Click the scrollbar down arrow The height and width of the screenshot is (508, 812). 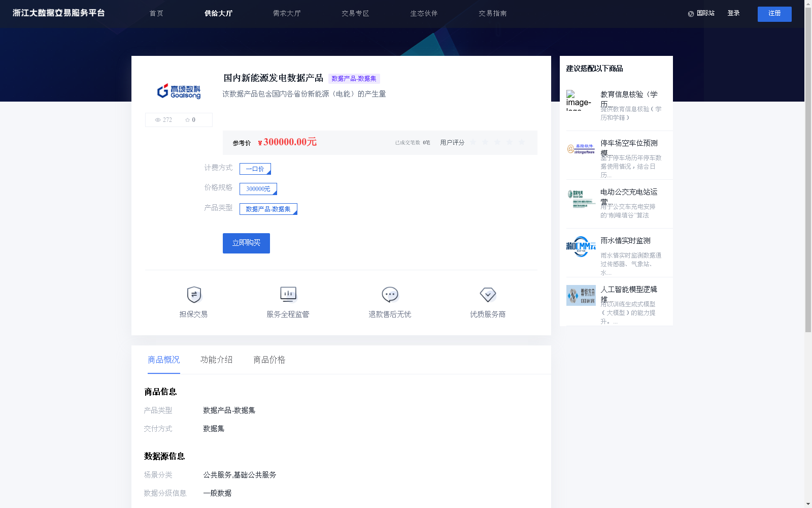click(808, 504)
